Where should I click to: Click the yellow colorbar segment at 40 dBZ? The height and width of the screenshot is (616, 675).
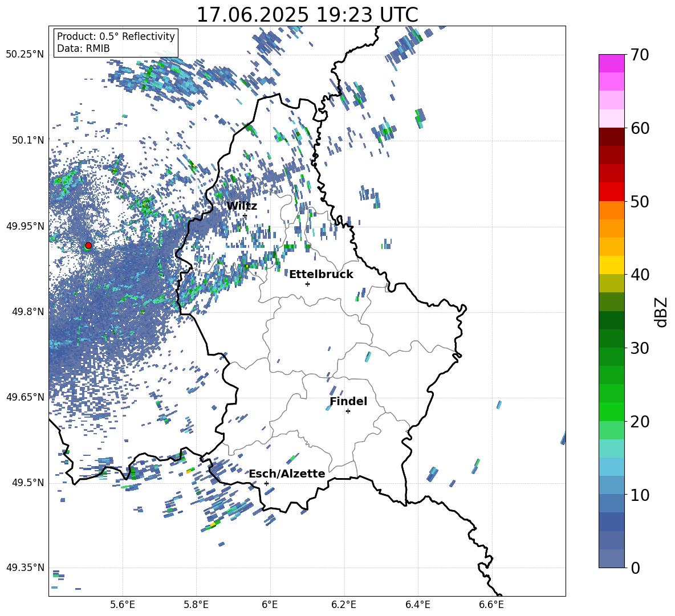tap(611, 265)
